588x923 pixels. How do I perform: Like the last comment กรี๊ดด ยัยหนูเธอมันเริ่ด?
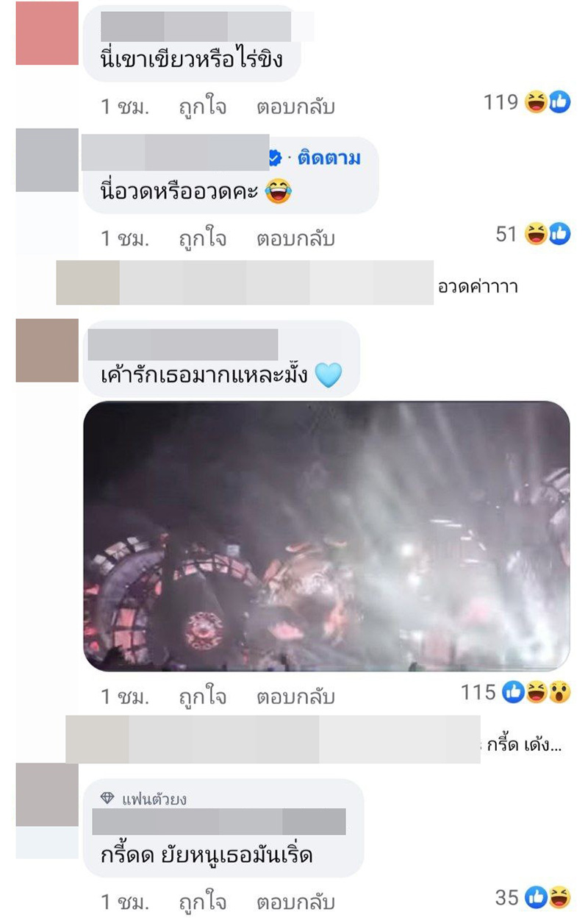tap(203, 901)
